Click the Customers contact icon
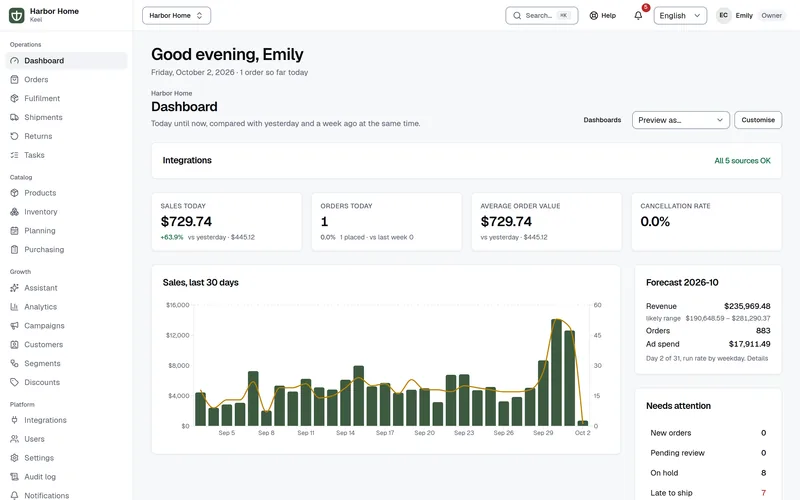 click(x=14, y=344)
